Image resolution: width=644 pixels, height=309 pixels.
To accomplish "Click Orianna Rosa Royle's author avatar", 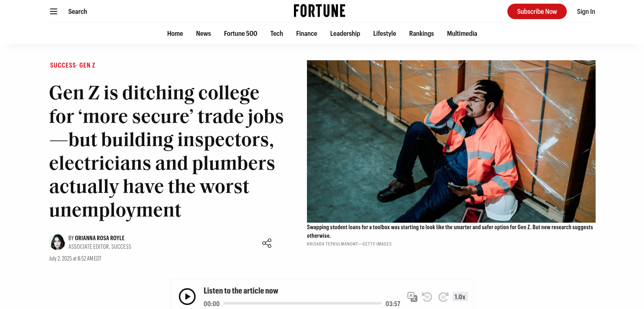I will point(57,242).
